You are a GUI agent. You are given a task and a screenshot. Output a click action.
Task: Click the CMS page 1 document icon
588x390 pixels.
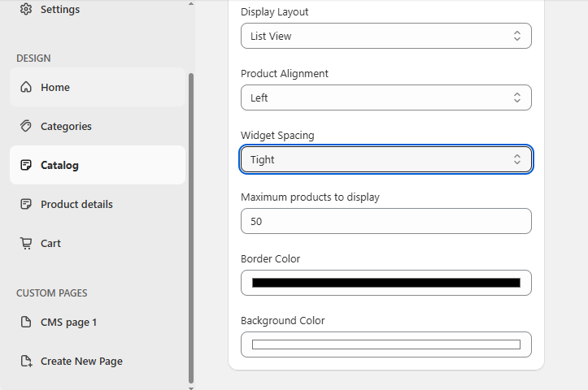(x=26, y=322)
